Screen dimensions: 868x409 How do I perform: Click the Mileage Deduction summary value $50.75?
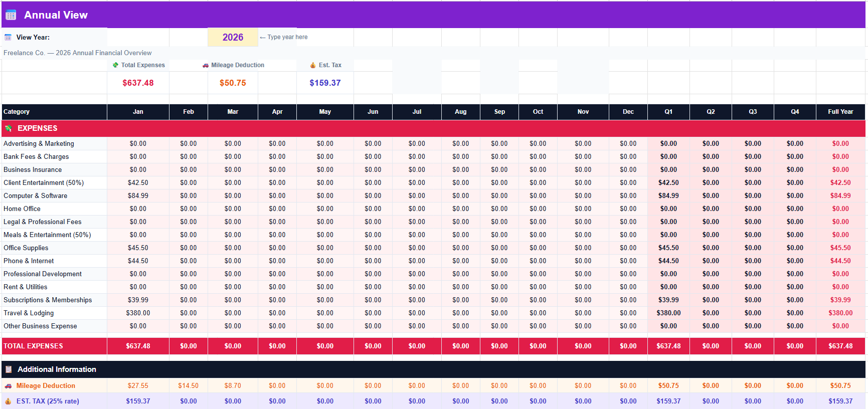[x=233, y=83]
